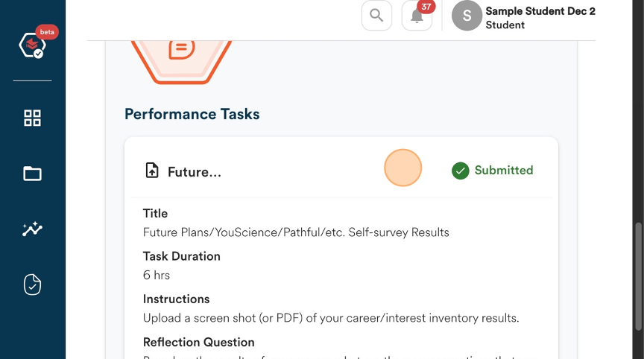Viewport: 644px width, 359px height.
Task: Click the red 37 notification badge
Action: coord(426,7)
